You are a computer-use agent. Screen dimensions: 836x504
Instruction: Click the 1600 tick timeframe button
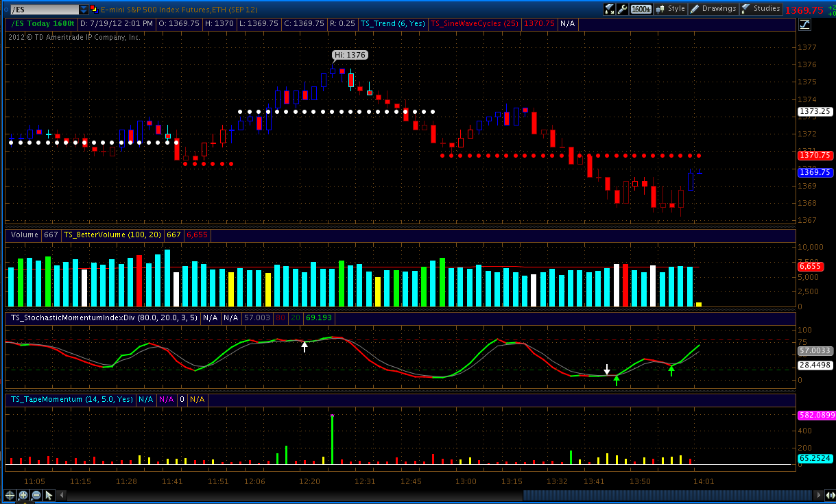(641, 9)
